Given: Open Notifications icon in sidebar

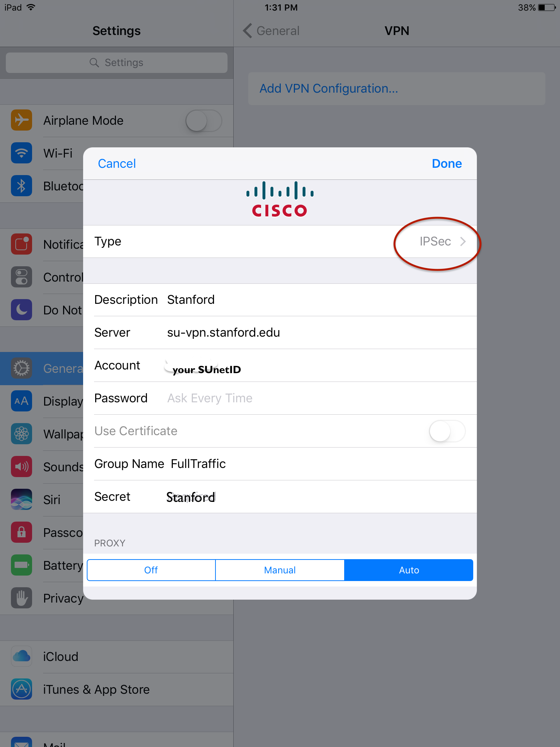Looking at the screenshot, I should point(22,244).
